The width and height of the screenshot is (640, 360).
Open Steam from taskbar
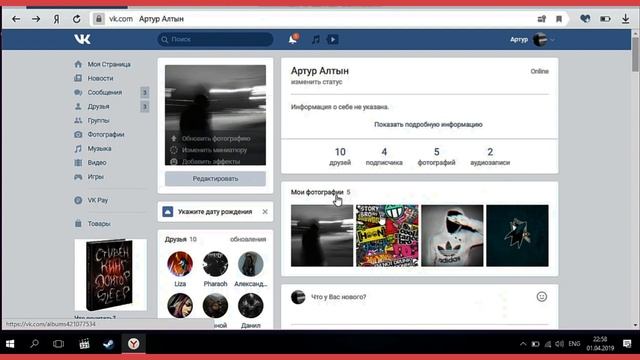coord(108,344)
